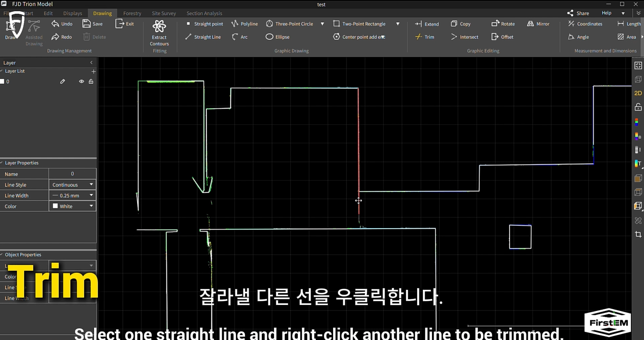The image size is (644, 340).
Task: Select the Extend tool
Action: click(427, 24)
